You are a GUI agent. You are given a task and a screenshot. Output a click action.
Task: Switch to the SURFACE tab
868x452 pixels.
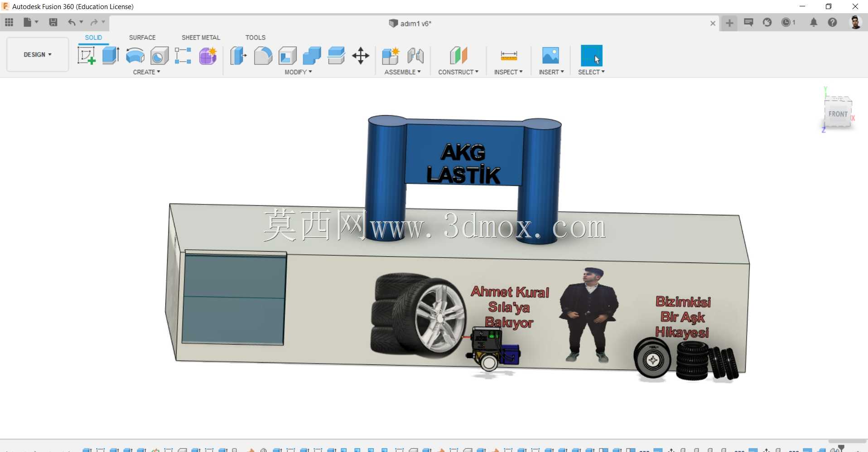tap(142, 38)
